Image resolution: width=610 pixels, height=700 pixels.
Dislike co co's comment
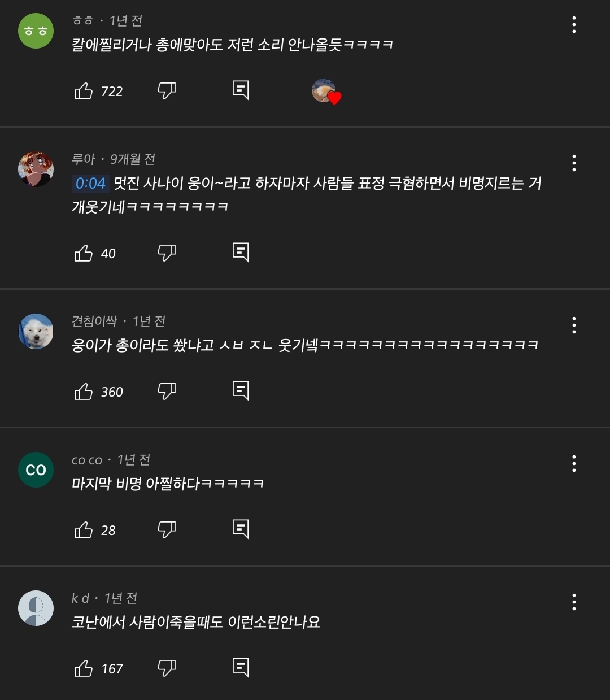tap(167, 528)
